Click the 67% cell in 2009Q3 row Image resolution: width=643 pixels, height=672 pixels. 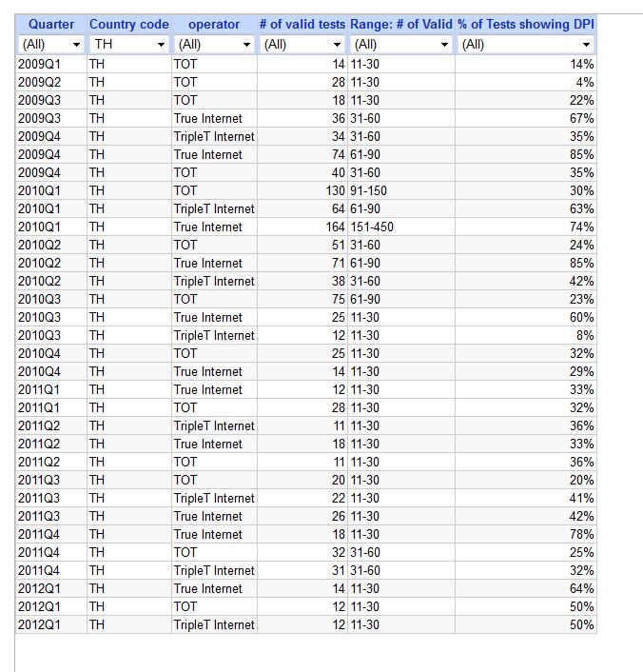point(526,118)
